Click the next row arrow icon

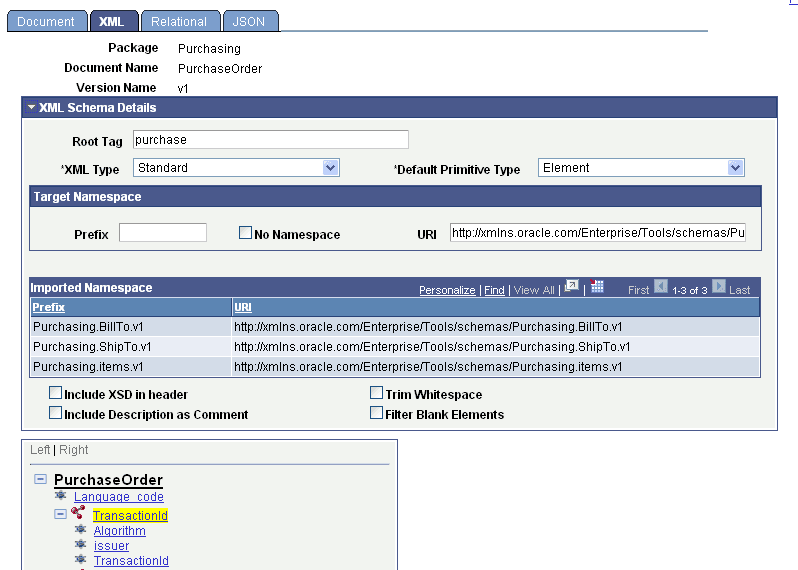click(x=719, y=287)
